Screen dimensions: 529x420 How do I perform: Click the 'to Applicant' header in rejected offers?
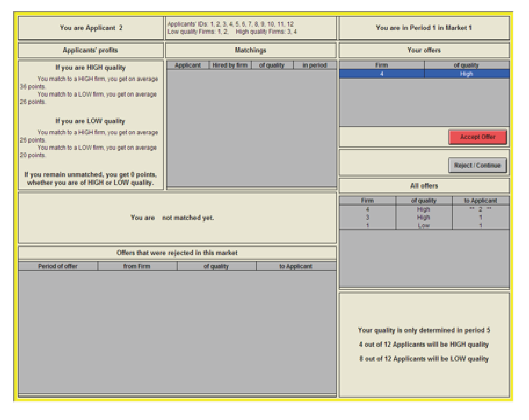[x=296, y=266]
